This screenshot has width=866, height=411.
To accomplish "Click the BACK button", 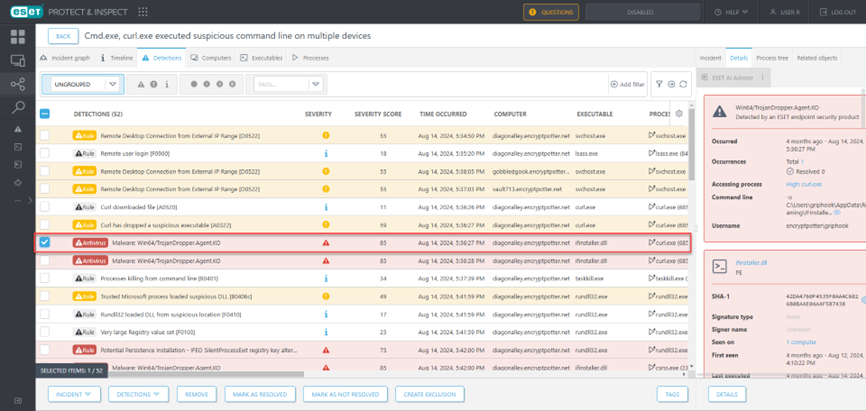I will [63, 36].
